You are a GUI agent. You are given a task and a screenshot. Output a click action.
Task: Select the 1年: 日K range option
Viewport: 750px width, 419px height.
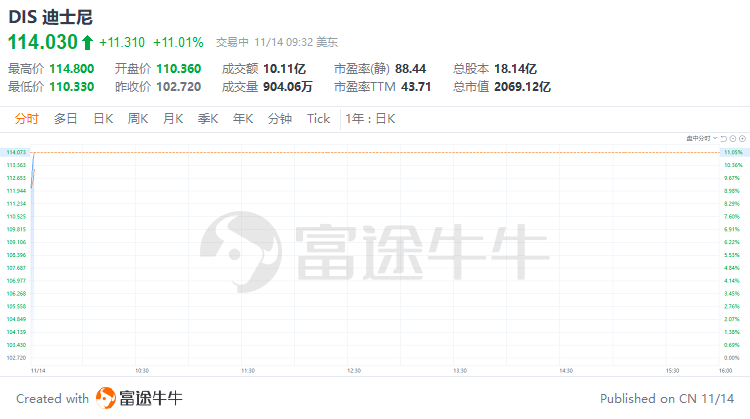[371, 119]
